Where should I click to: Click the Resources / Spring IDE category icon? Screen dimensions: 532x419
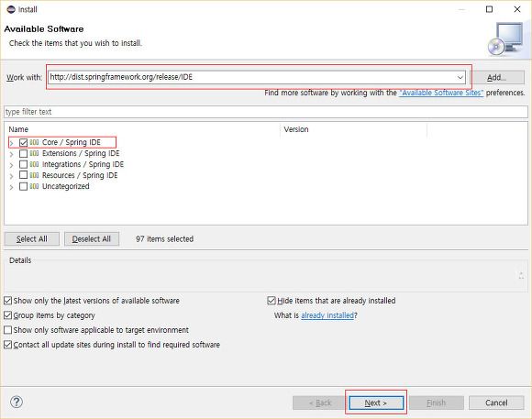point(34,175)
